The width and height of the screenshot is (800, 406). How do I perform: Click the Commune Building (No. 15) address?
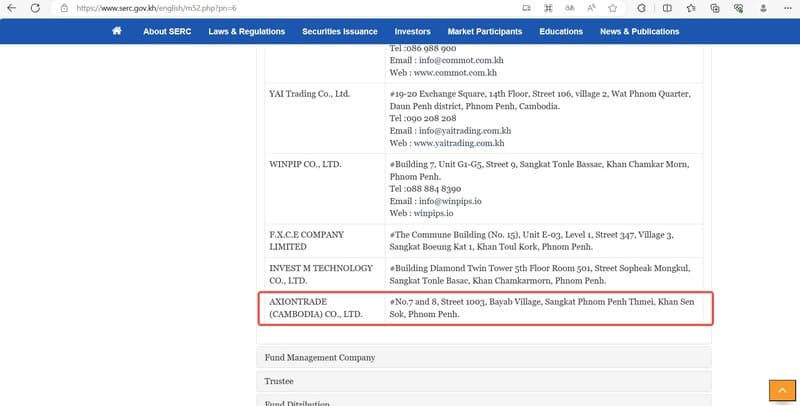(532, 241)
